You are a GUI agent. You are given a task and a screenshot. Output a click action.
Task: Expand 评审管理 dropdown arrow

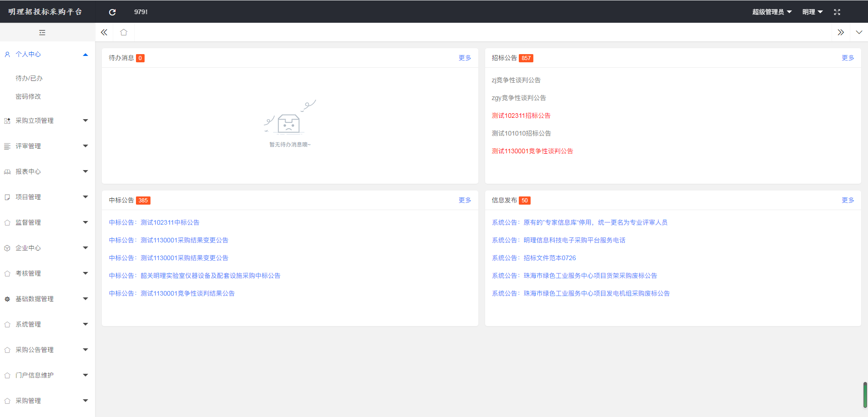click(x=85, y=146)
